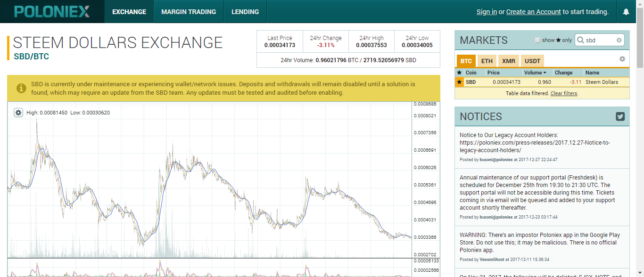The image size is (644, 277).
Task: Open the Margin Trading tab
Action: point(189,12)
